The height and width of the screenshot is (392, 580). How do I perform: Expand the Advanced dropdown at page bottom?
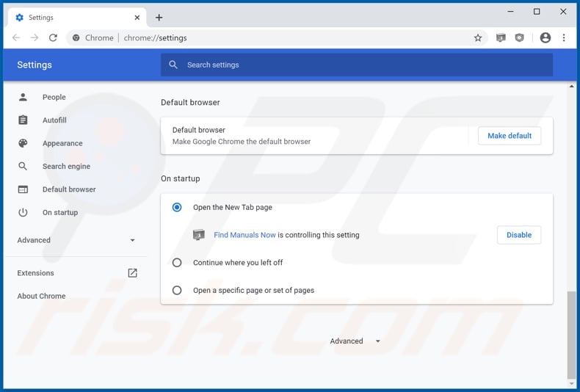[355, 341]
